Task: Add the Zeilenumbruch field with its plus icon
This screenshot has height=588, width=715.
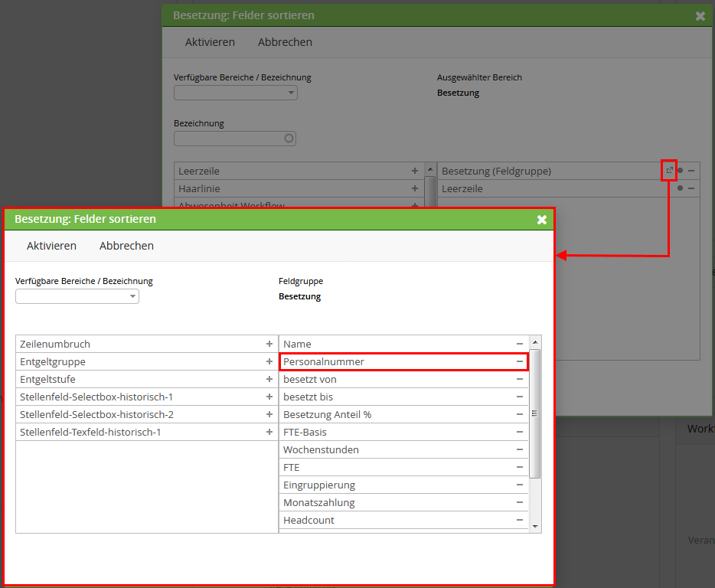Action: (269, 344)
